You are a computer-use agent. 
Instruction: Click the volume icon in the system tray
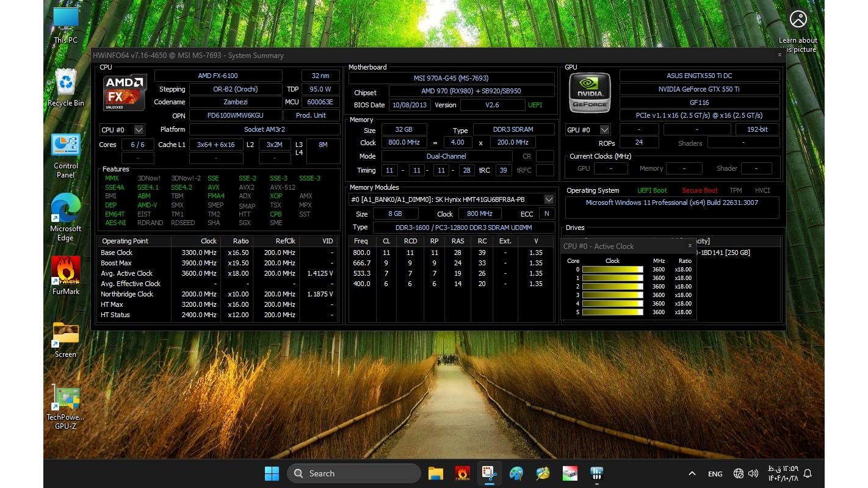click(x=753, y=473)
